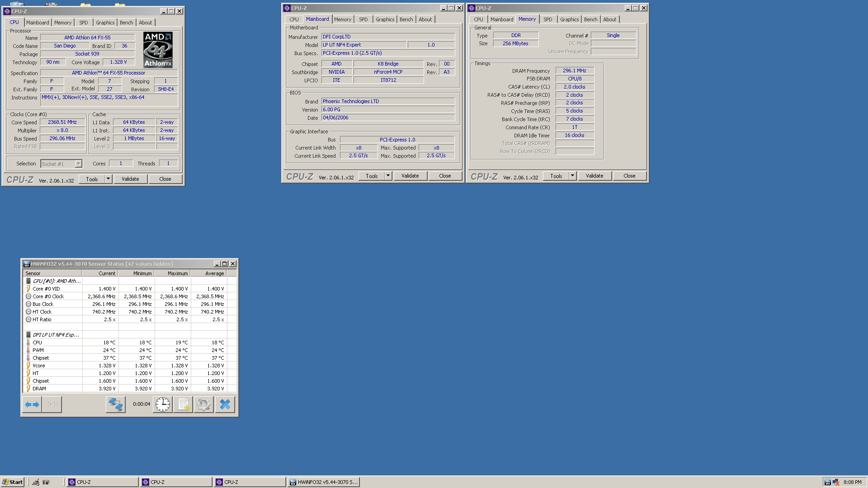Click the Maximum column header in HWiNFO
Image resolution: width=868 pixels, height=488 pixels.
click(x=172, y=273)
